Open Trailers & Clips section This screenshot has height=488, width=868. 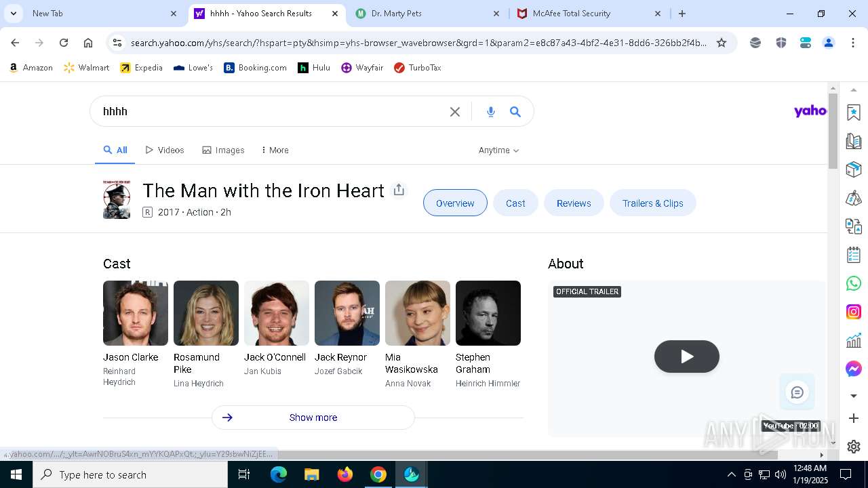(653, 203)
